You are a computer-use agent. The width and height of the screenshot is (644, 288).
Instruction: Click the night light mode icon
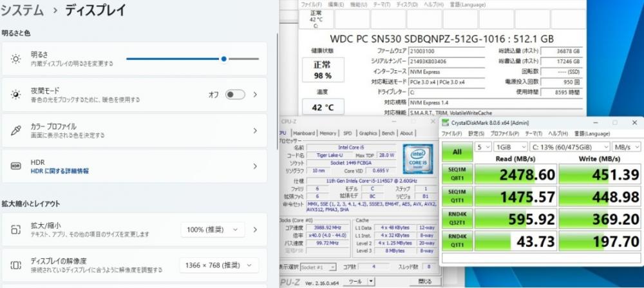tap(15, 95)
